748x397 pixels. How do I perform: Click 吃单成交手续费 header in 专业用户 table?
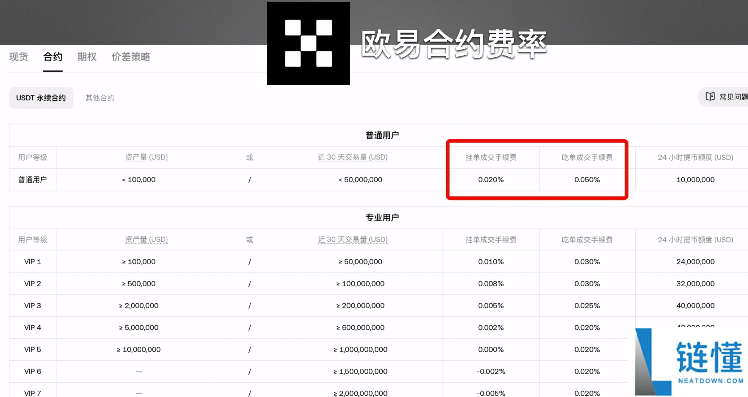[x=587, y=240]
